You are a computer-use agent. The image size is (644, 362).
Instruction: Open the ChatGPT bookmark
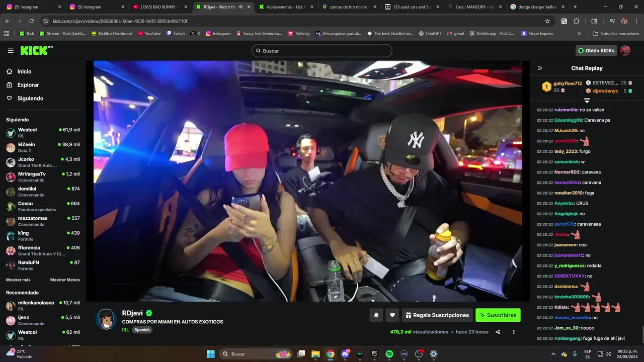pos(430,34)
